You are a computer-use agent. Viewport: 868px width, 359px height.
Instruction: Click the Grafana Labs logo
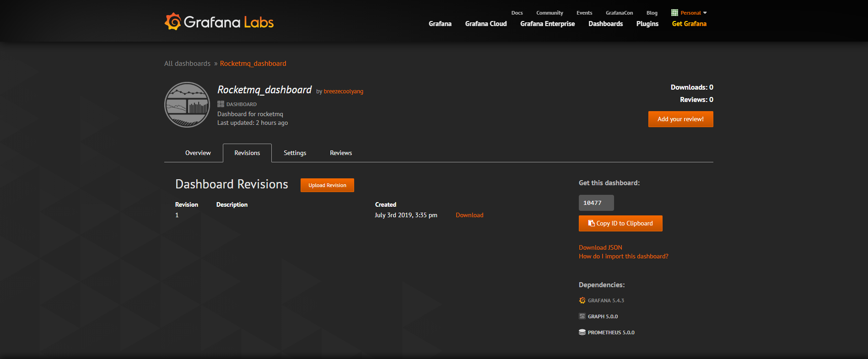(219, 21)
